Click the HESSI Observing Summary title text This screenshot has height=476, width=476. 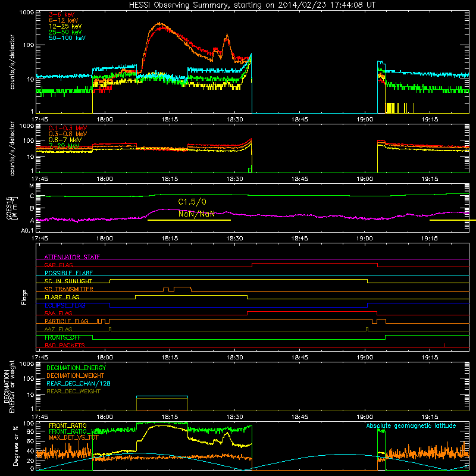[252, 5]
